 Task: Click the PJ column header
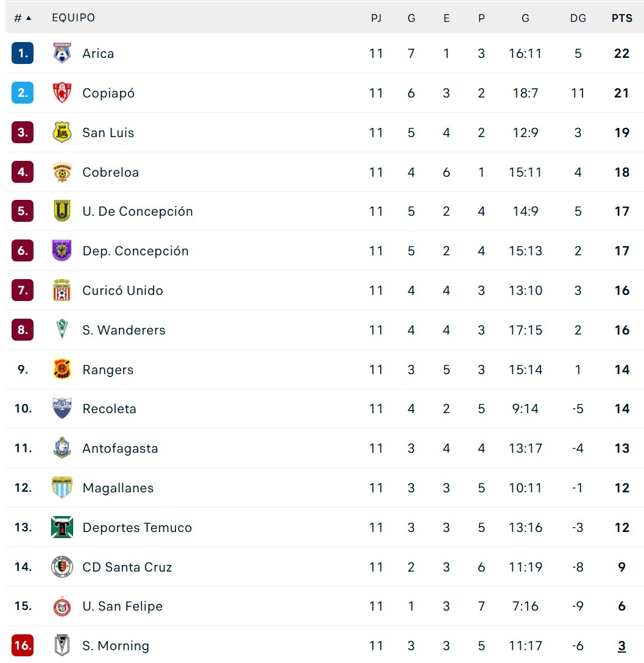click(376, 18)
